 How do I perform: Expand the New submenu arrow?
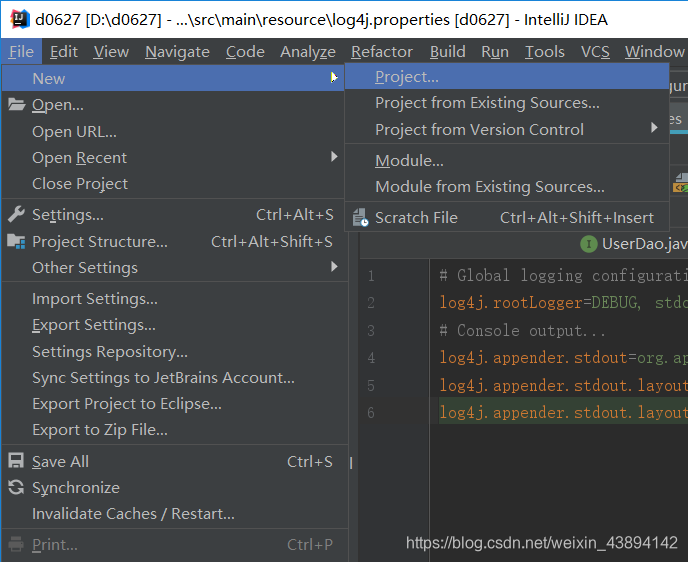coord(334,78)
